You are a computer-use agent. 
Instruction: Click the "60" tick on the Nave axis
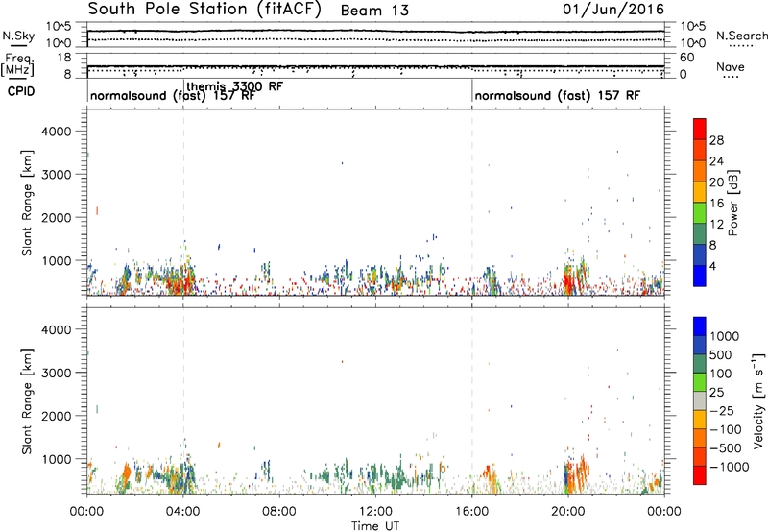tap(687, 58)
